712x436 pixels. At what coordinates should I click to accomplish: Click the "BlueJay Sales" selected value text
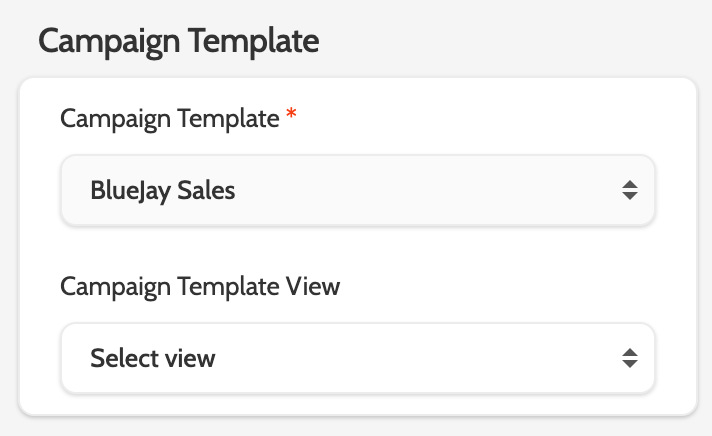point(163,190)
